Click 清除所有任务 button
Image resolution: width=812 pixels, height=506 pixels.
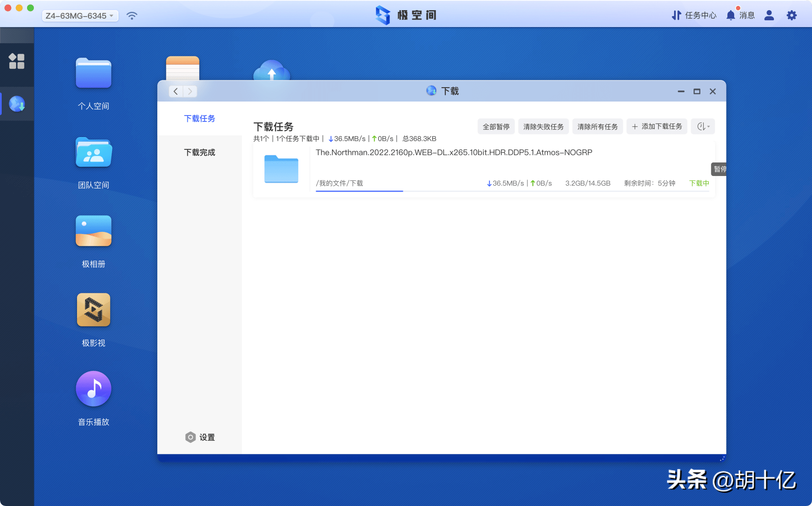(x=598, y=126)
